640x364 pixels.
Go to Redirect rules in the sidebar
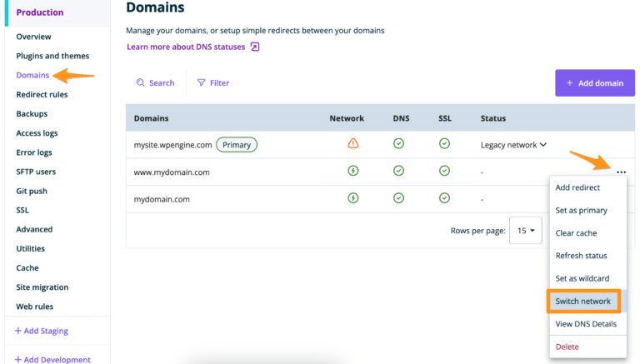[x=42, y=95]
